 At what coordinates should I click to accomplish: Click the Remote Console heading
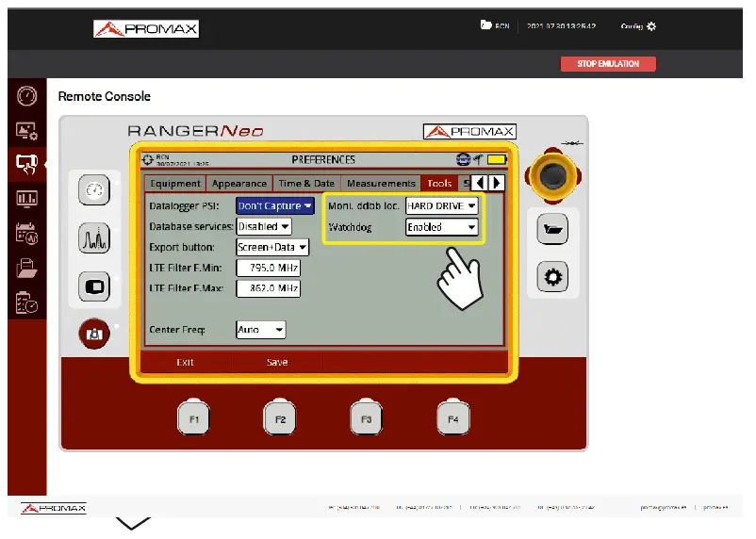coord(104,96)
